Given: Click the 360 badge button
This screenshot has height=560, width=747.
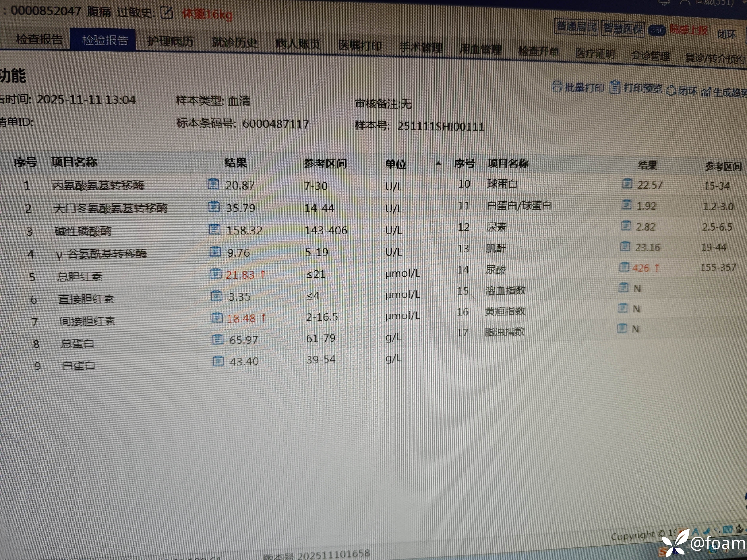Looking at the screenshot, I should pyautogui.click(x=657, y=30).
